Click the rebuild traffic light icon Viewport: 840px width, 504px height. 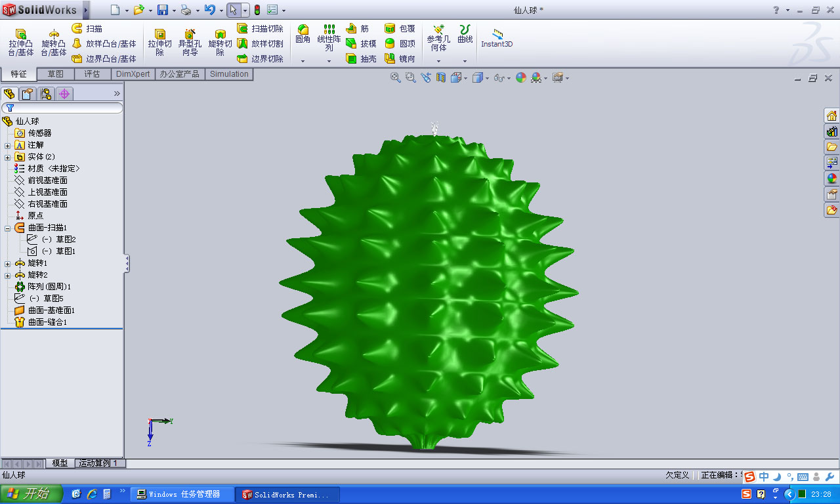coord(257,10)
